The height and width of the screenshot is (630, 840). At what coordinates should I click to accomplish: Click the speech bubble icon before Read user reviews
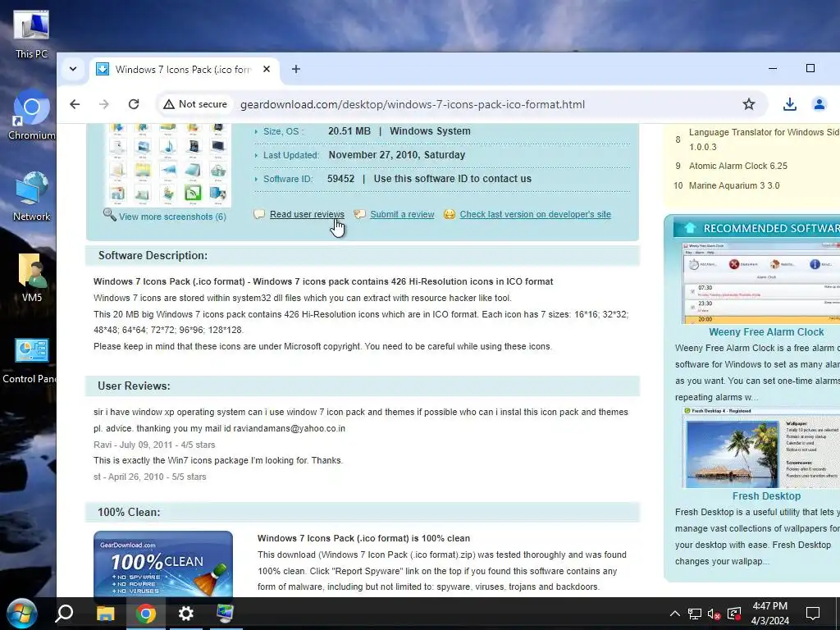tap(259, 214)
